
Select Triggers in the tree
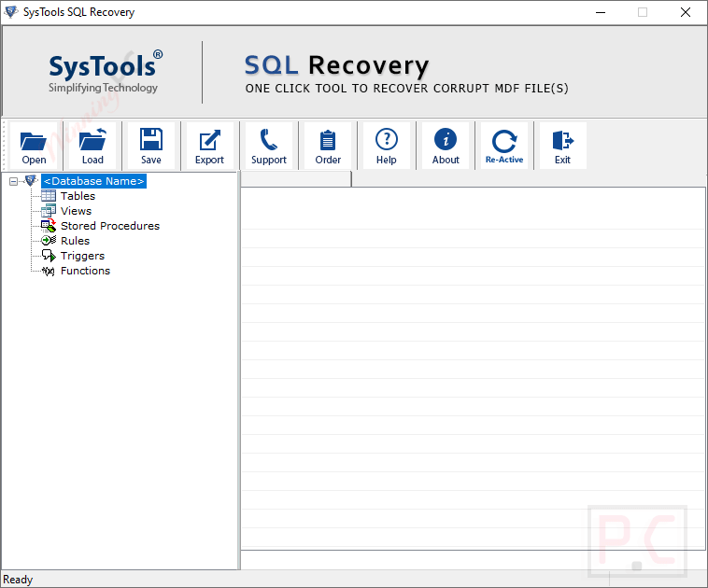(x=82, y=256)
